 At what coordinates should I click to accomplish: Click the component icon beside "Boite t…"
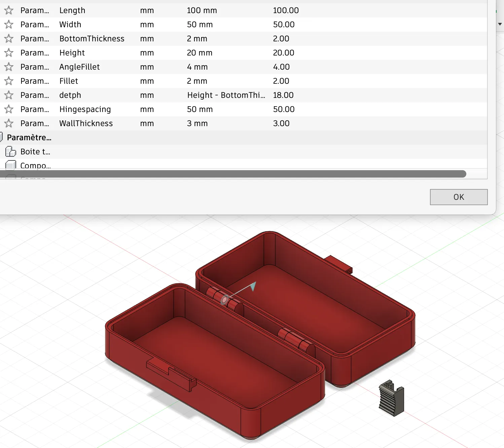point(11,152)
